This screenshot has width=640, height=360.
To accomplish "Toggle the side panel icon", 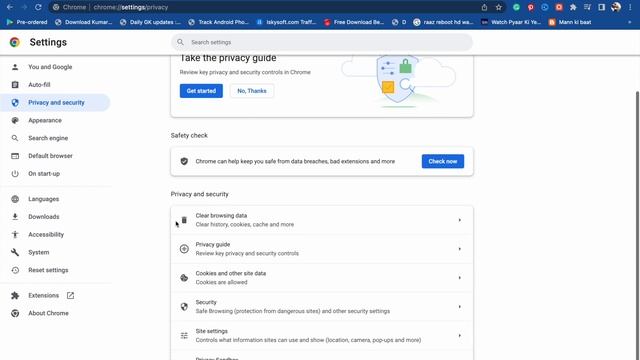I will click(602, 7).
